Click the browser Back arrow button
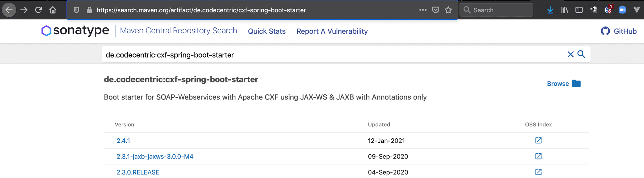 click(9, 10)
